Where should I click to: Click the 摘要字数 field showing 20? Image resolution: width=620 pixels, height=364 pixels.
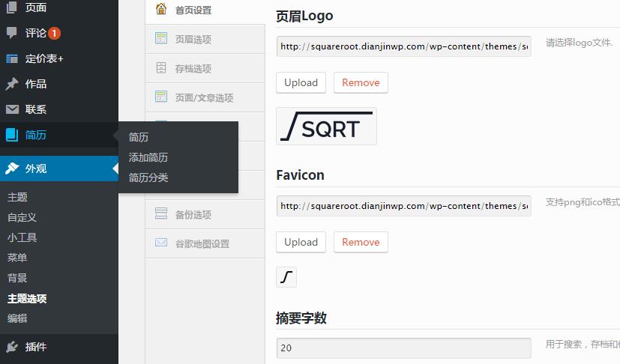pyautogui.click(x=403, y=348)
